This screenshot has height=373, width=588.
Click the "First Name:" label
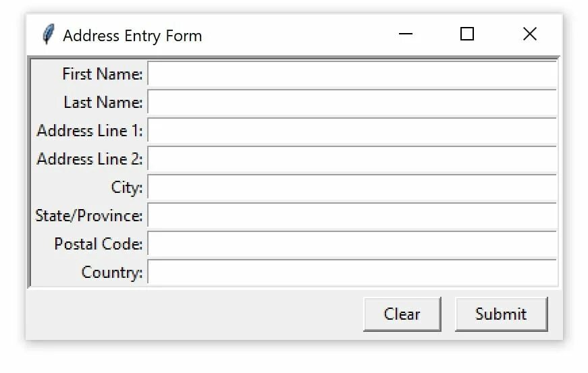tap(102, 74)
